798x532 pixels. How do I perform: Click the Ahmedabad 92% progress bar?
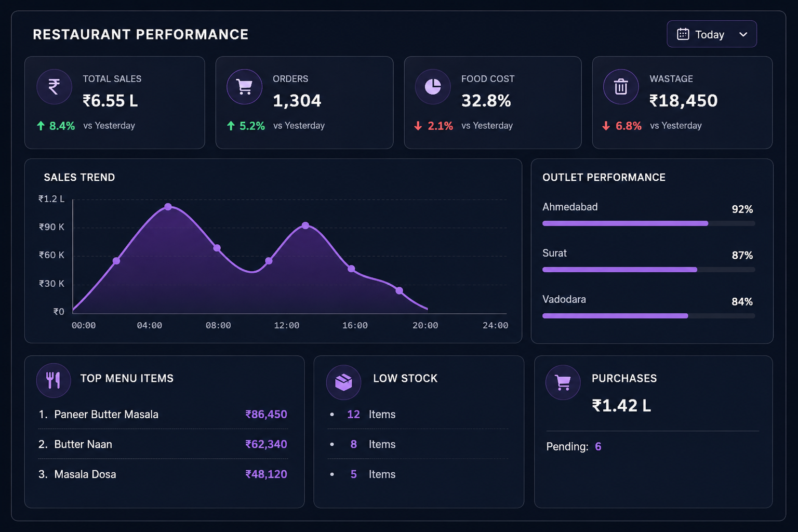coord(648,223)
